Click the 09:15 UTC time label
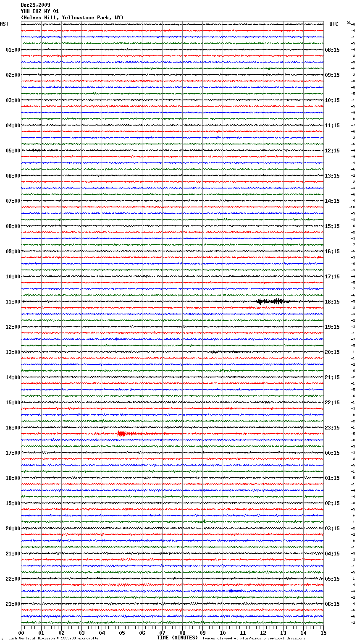 332,75
